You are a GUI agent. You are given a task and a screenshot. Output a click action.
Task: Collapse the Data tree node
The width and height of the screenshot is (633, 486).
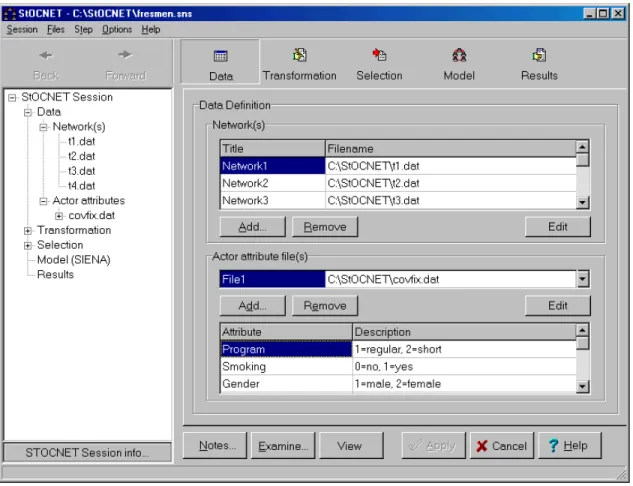[x=28, y=112]
